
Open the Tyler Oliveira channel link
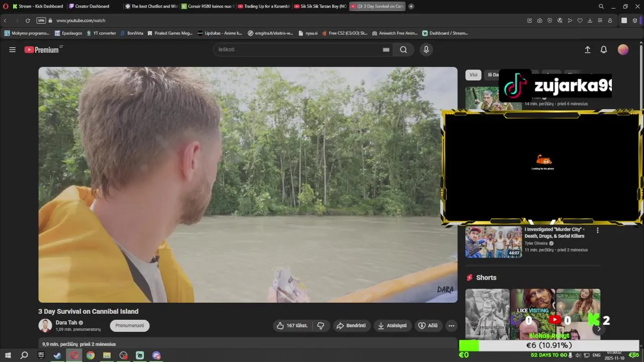536,243
